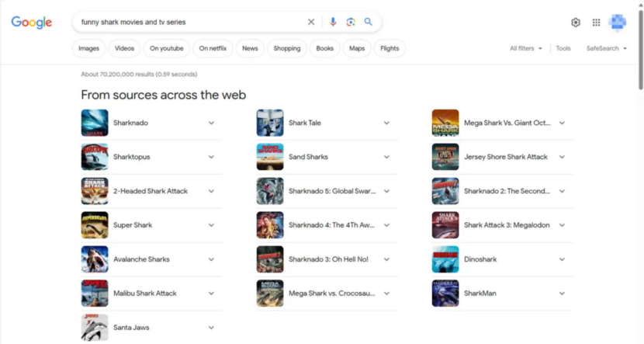The width and height of the screenshot is (644, 344).
Task: Open the Tools options
Action: pyautogui.click(x=563, y=48)
